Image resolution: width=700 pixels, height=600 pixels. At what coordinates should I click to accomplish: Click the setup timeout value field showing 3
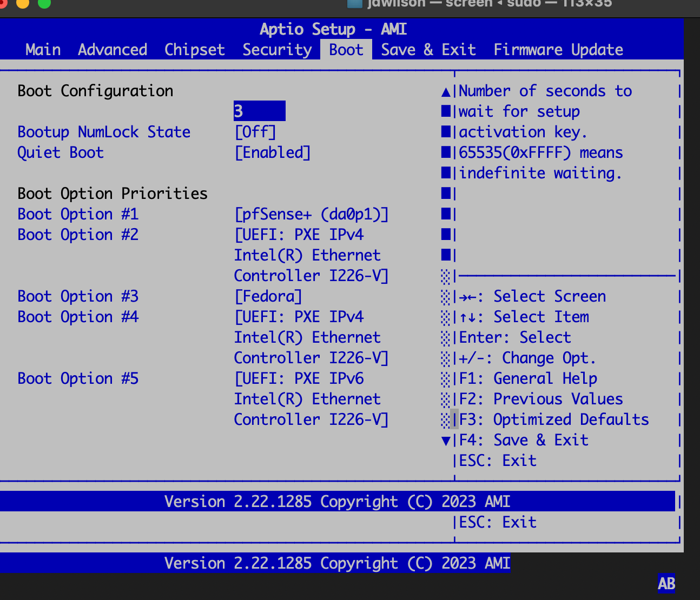pyautogui.click(x=260, y=111)
